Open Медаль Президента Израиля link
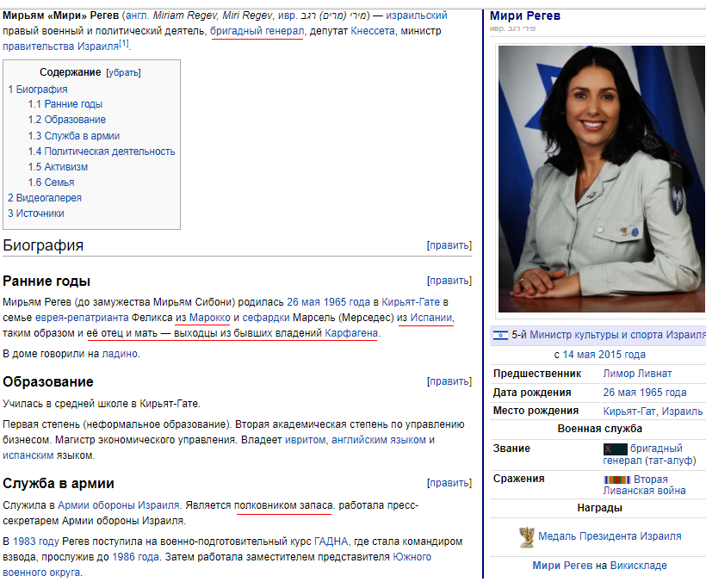This screenshot has width=706, height=588. point(610,536)
